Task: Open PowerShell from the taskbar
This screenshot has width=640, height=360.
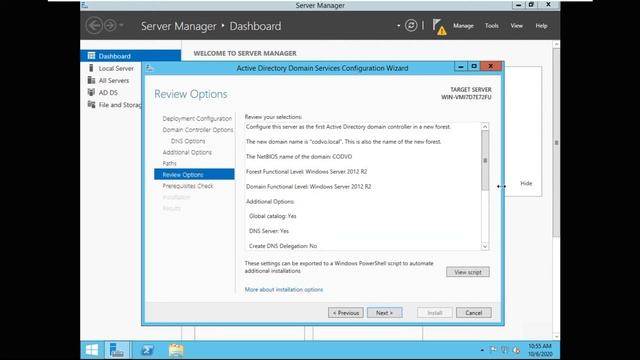Action: 147,350
